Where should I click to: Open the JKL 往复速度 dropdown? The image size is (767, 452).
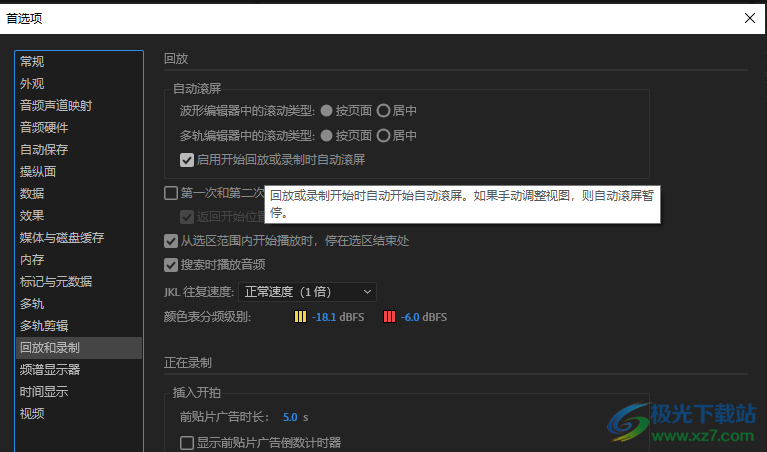coord(307,291)
